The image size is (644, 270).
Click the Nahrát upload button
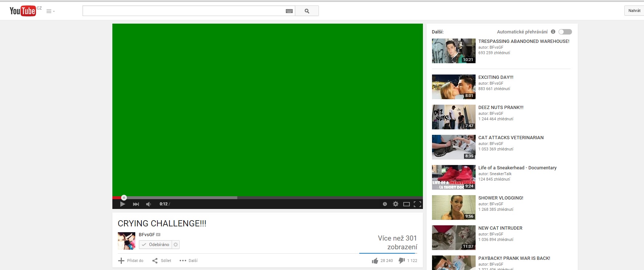coord(634,11)
